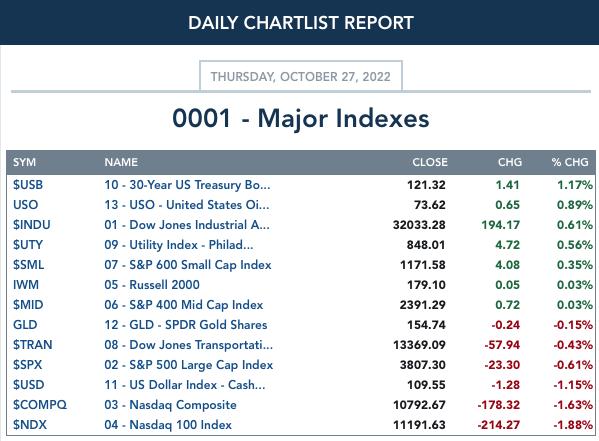Click the $INDU ticker symbol
This screenshot has width=599, height=441.
tap(32, 225)
